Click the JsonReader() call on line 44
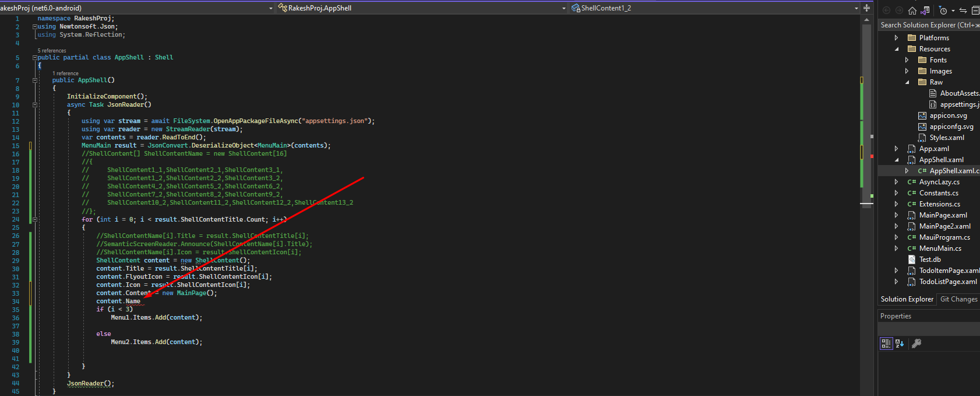Viewport: 980px width, 396px height. tap(90, 383)
